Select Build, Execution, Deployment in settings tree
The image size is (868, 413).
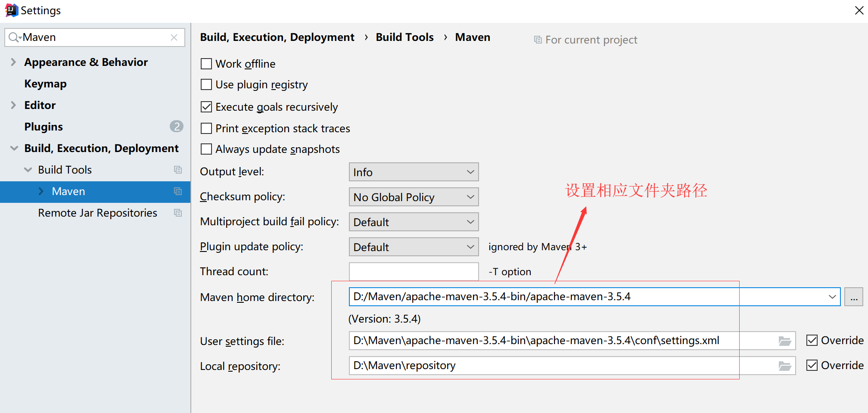coord(101,148)
